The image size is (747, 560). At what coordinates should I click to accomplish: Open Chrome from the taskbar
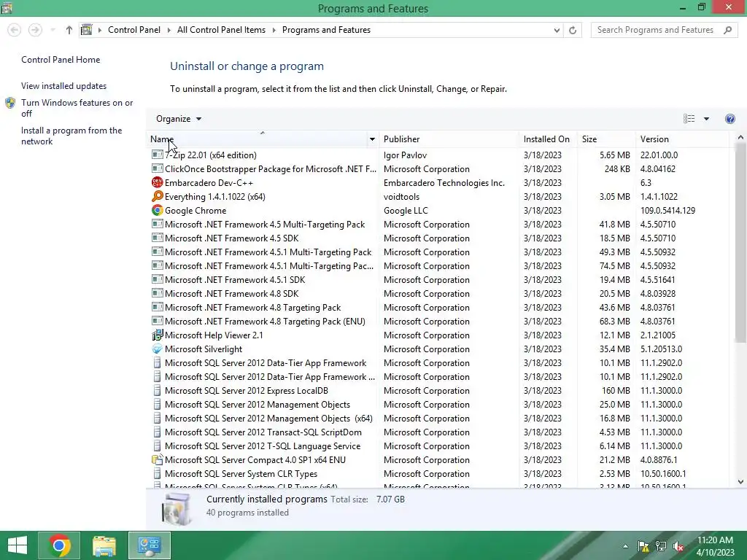[x=59, y=545]
